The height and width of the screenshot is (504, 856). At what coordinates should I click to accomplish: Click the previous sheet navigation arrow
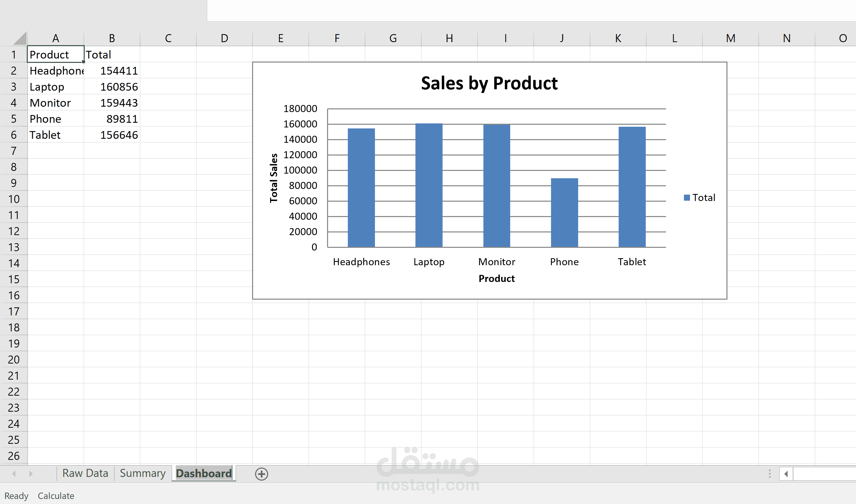tap(14, 474)
